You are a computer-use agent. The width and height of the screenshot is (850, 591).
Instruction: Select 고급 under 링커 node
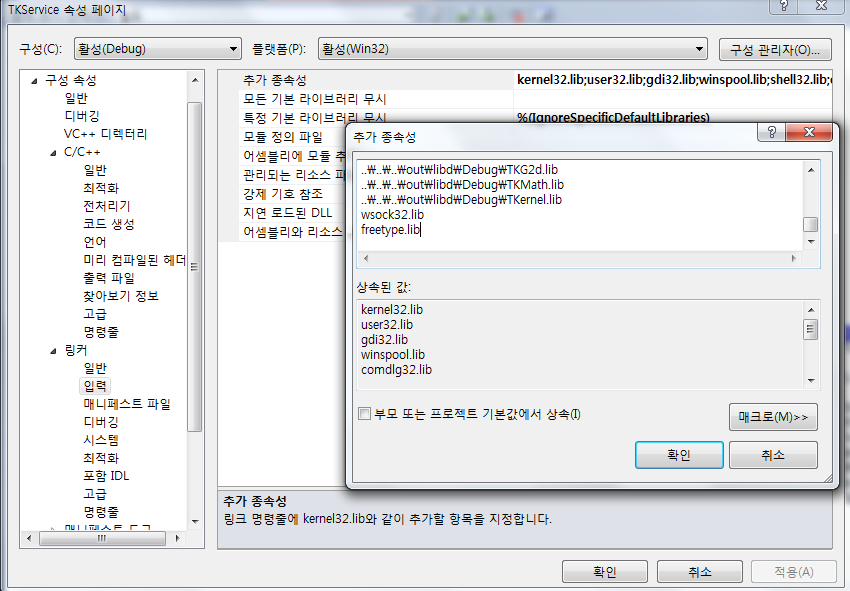(95, 494)
